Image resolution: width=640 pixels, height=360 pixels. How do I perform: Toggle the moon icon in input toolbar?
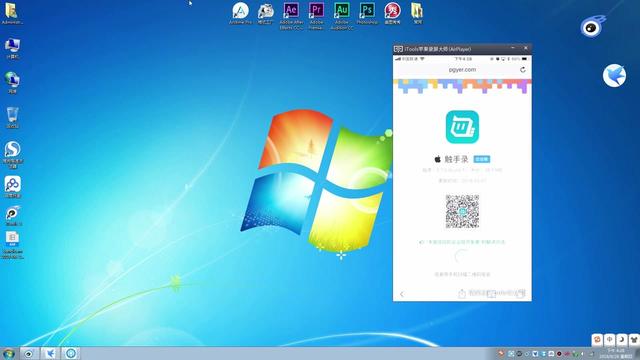[x=621, y=339]
